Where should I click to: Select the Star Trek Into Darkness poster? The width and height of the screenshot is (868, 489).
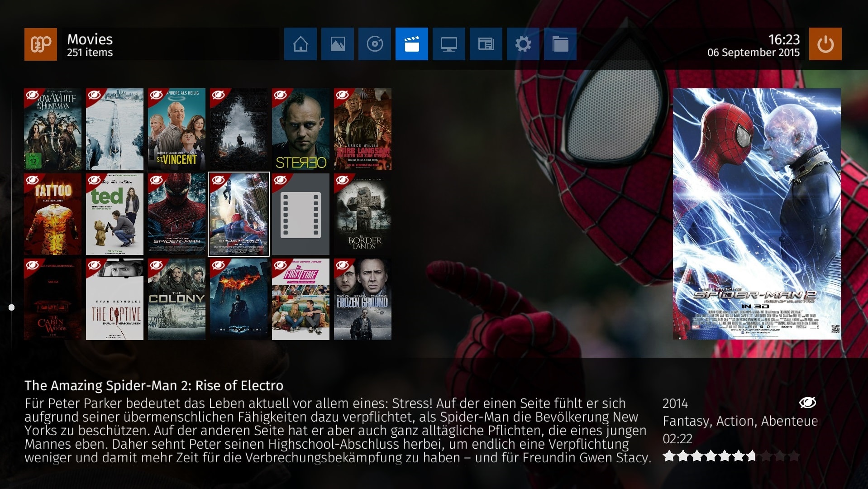(238, 129)
